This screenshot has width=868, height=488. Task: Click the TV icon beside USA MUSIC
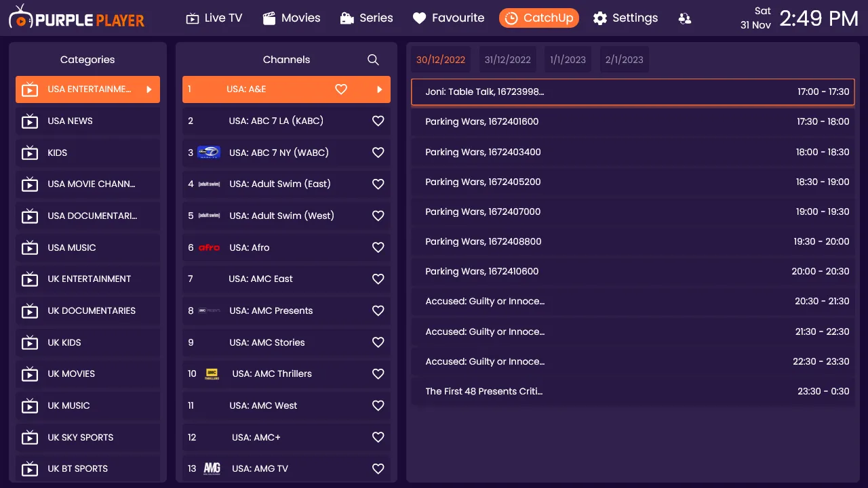coord(30,248)
